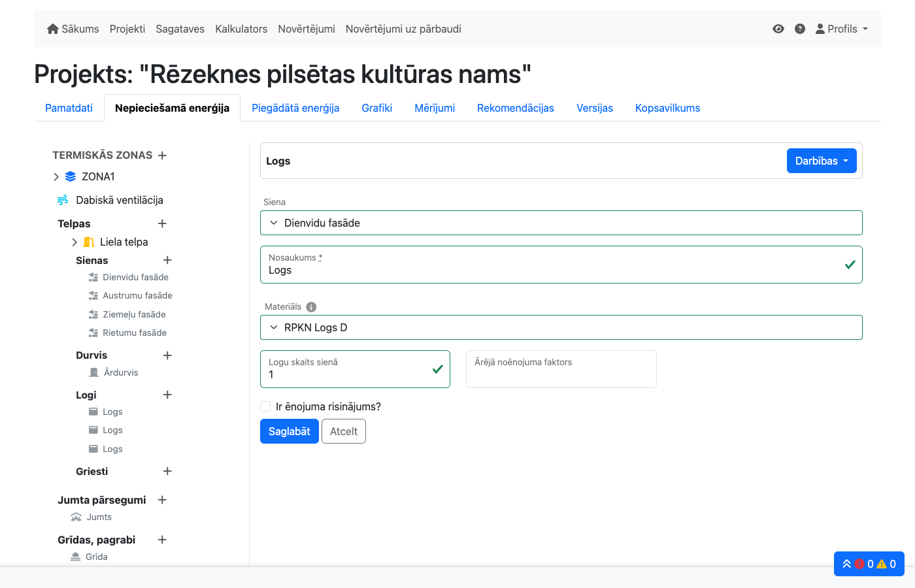Screen dimensions: 915x588
Task: Switch to the Grafiki tab
Action: [376, 108]
